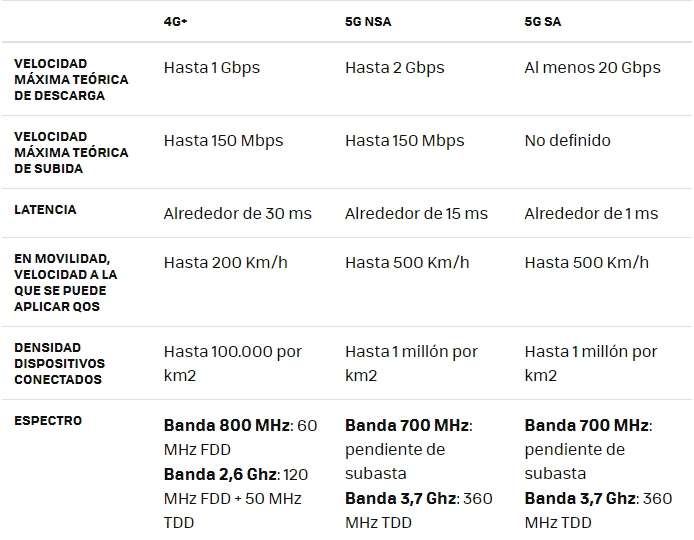This screenshot has height=540, width=694.
Task: Select the Hasta 1 Gbps cell
Action: [211, 68]
